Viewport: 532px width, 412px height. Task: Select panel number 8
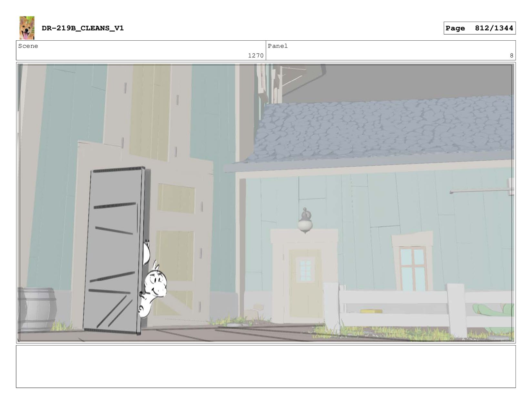pos(511,56)
